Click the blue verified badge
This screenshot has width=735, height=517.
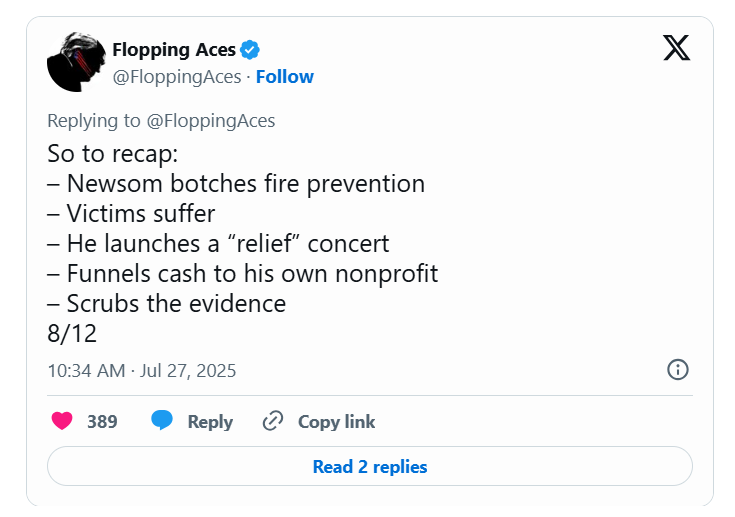point(251,50)
